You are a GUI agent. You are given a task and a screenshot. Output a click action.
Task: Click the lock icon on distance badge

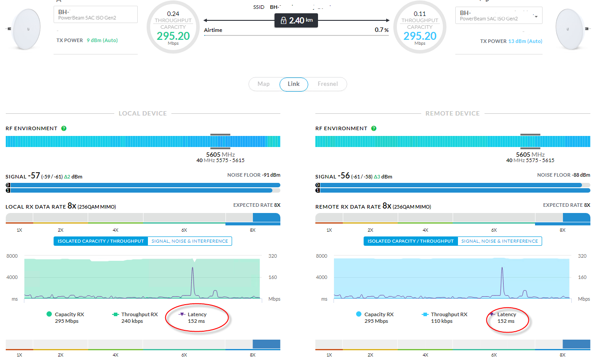click(x=283, y=20)
